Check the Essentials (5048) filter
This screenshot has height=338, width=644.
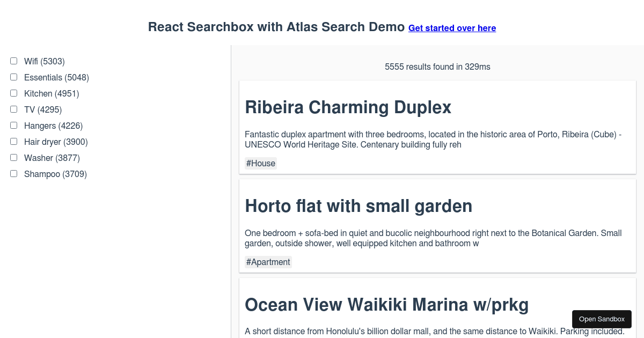point(13,77)
